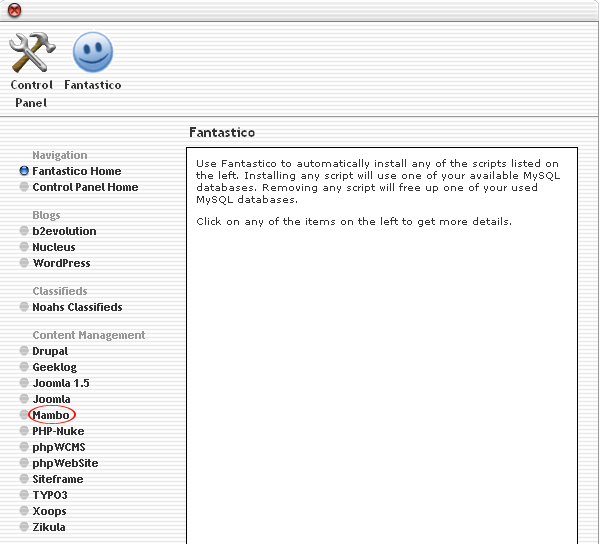Click the gray bullet beside Control Panel Home

click(x=24, y=187)
